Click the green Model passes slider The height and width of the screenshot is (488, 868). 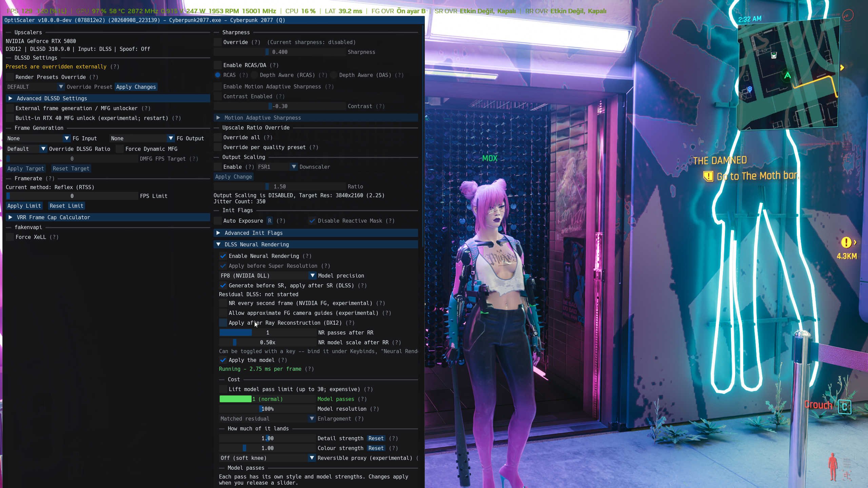pos(268,399)
